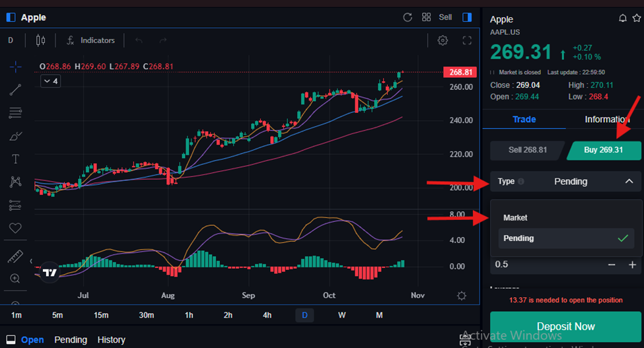This screenshot has width=644, height=348.
Task: Open the History positions tab
Action: 111,339
